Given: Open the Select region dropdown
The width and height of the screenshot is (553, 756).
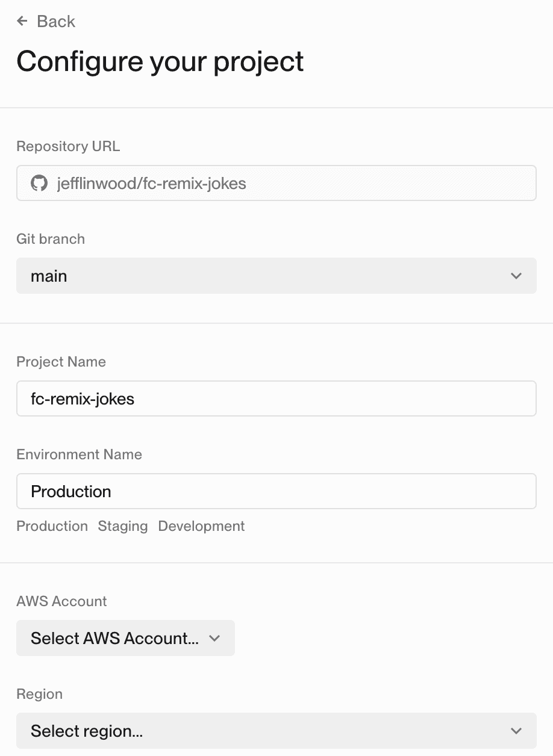Looking at the screenshot, I should [x=276, y=731].
